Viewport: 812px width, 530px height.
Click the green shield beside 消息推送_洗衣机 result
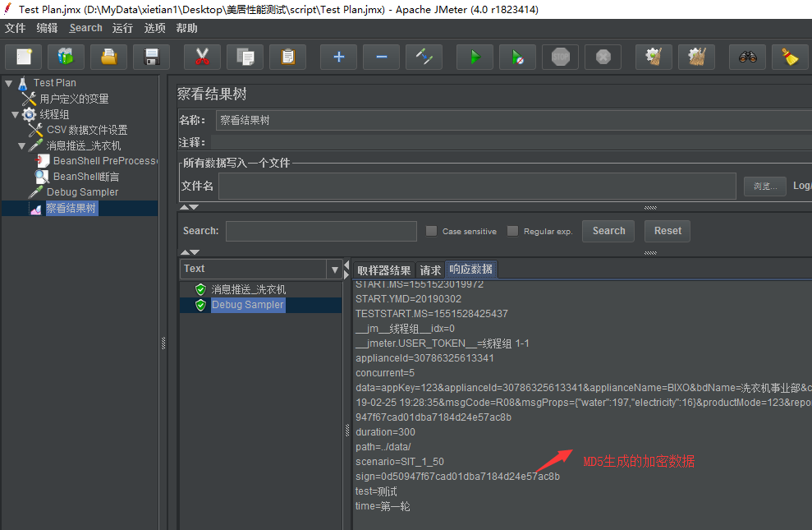201,289
